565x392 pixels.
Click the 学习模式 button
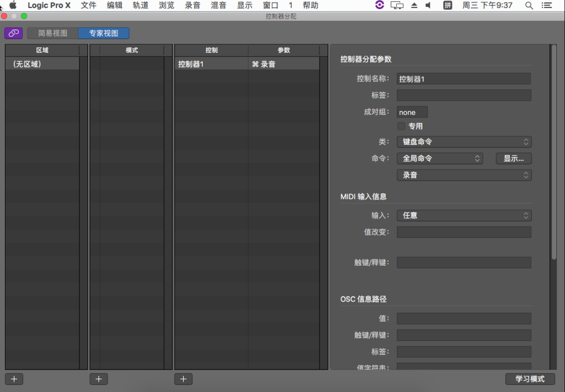(x=530, y=379)
